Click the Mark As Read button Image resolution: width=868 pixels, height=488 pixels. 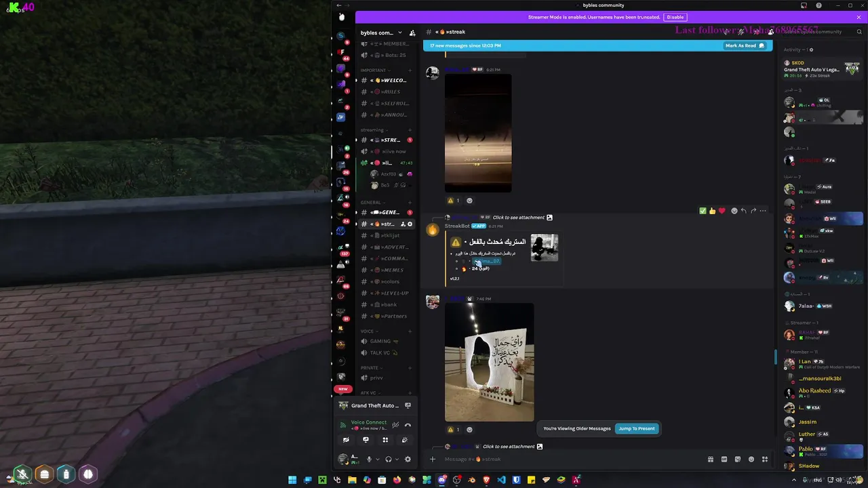pos(745,45)
